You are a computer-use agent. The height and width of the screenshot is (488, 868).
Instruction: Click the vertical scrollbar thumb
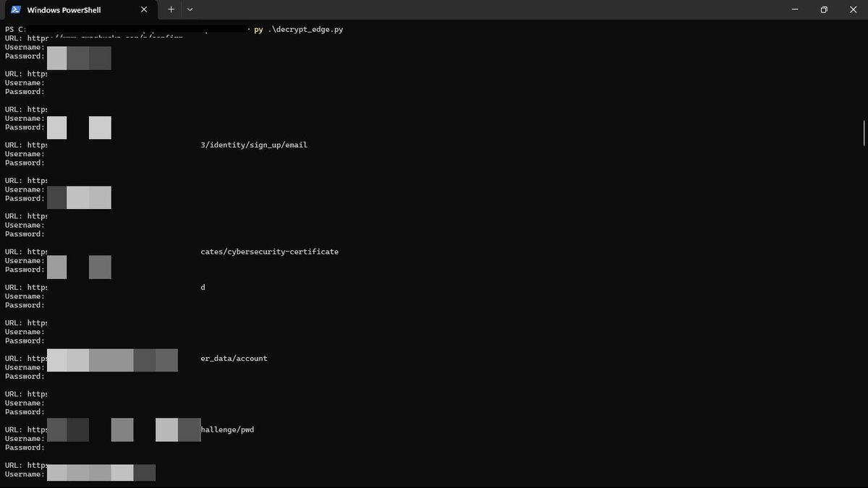(864, 133)
